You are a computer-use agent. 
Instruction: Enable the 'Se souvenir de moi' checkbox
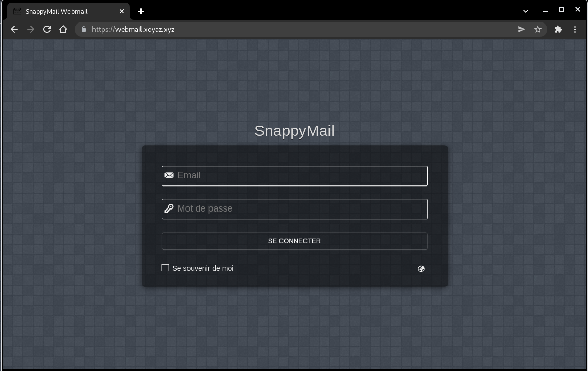point(165,268)
